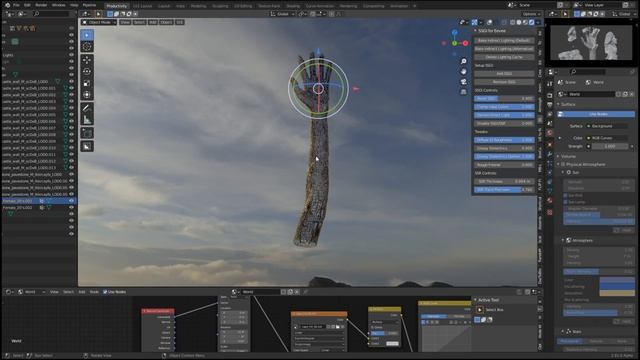Click Bake Indirect Lighting (Default) button

(504, 40)
